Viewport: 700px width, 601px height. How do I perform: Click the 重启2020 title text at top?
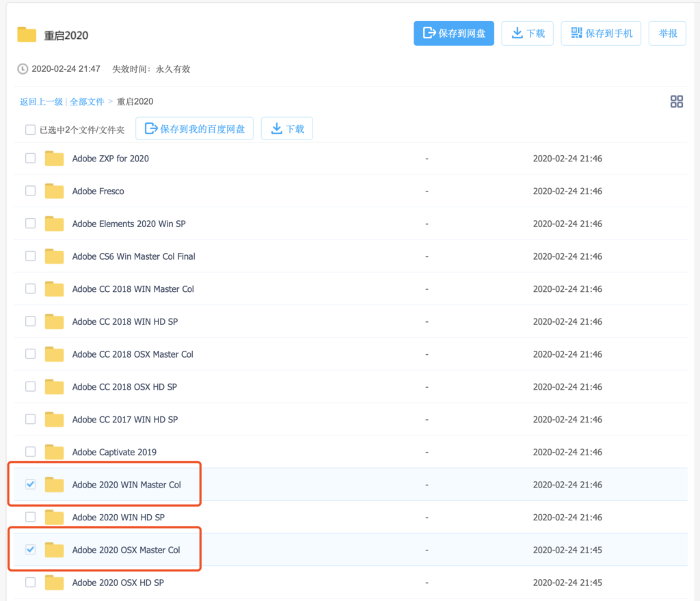[66, 36]
